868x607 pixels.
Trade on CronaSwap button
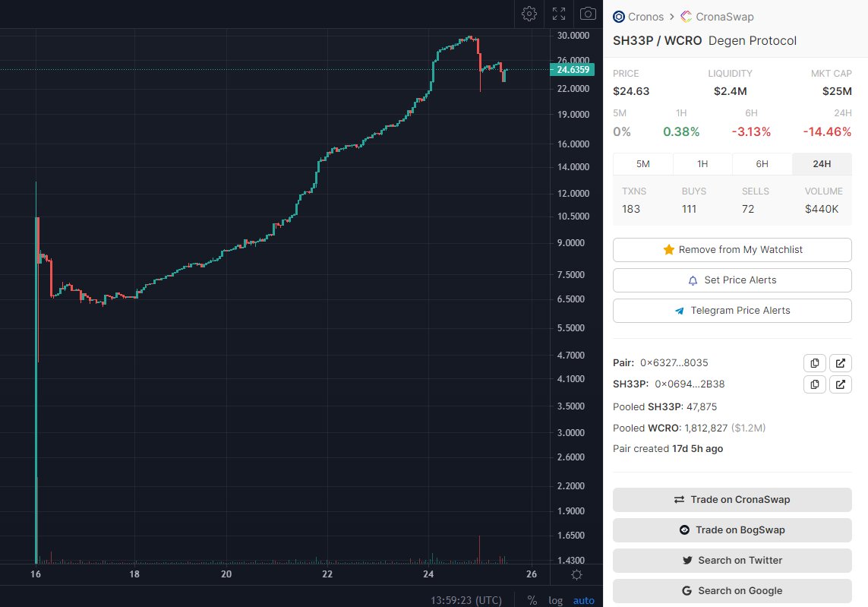tap(732, 500)
